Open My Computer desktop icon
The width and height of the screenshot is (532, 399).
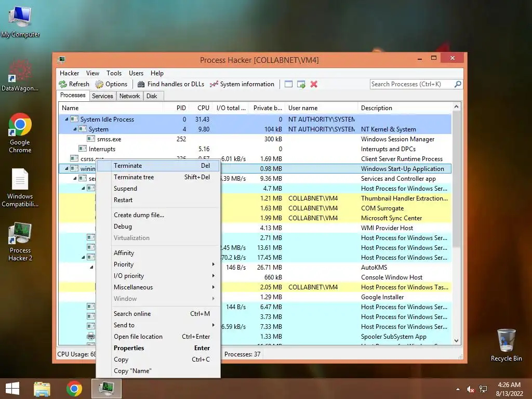(20, 21)
